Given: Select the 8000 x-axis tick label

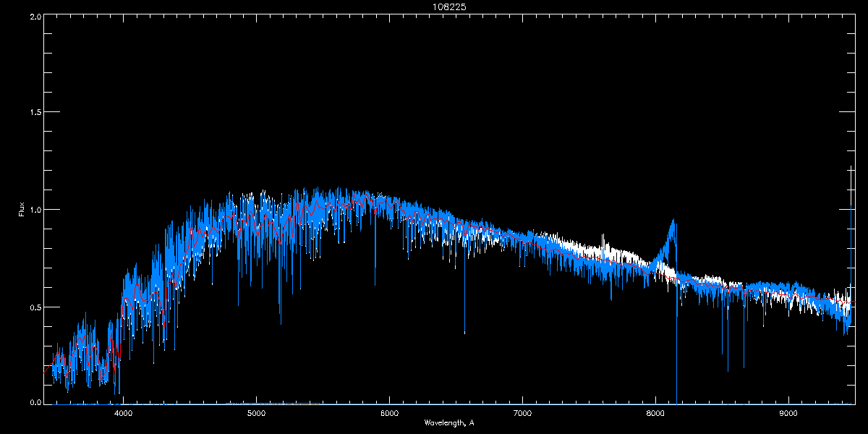Looking at the screenshot, I should 655,414.
